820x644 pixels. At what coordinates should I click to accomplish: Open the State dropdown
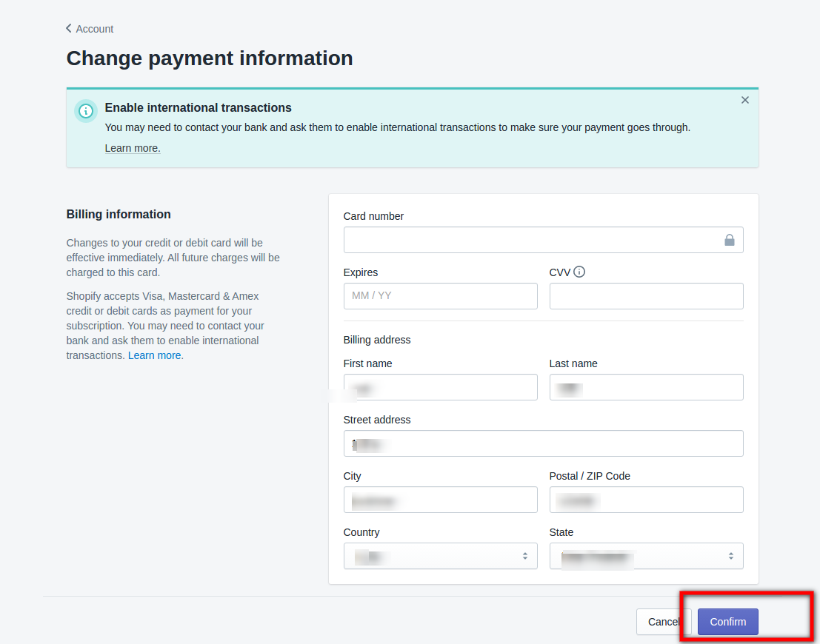coord(646,556)
